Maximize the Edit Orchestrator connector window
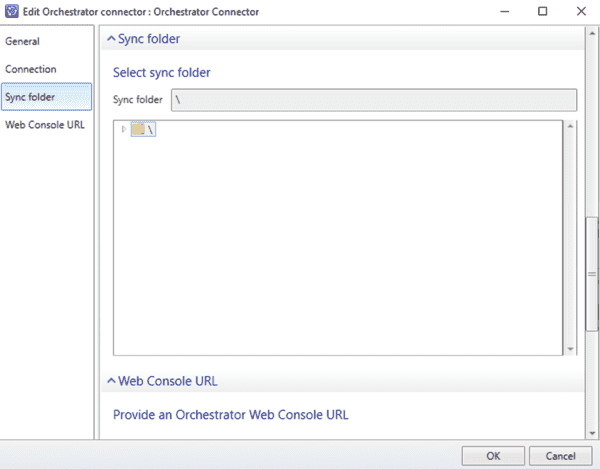 point(543,11)
